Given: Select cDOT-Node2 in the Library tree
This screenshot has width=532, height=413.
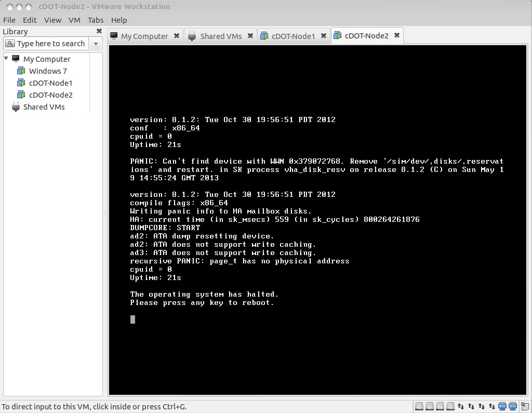Looking at the screenshot, I should [x=50, y=95].
